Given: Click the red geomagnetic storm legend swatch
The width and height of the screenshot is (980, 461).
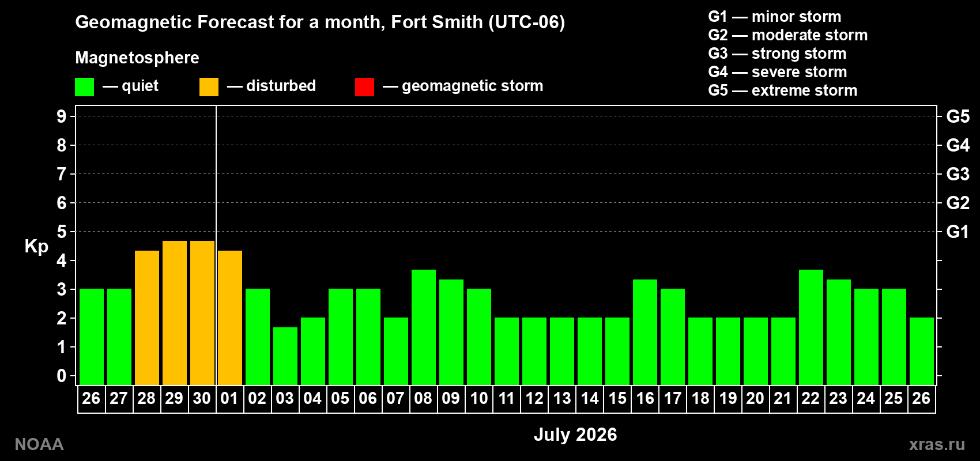Looking at the screenshot, I should coord(364,87).
